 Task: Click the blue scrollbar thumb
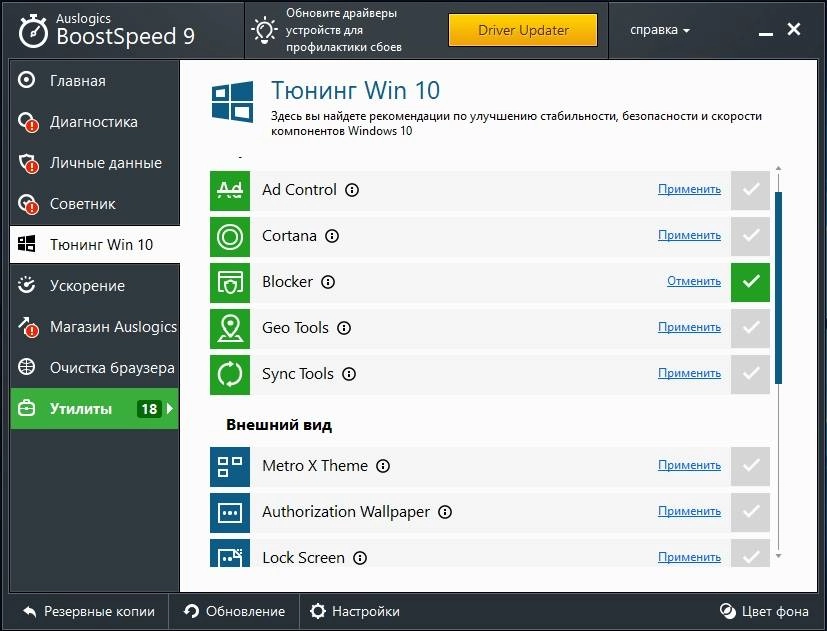pos(778,288)
